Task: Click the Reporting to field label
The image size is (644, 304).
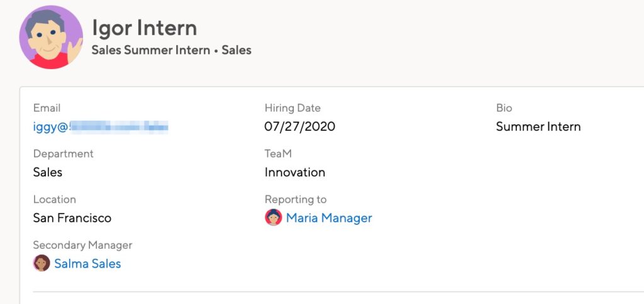Action: (296, 199)
